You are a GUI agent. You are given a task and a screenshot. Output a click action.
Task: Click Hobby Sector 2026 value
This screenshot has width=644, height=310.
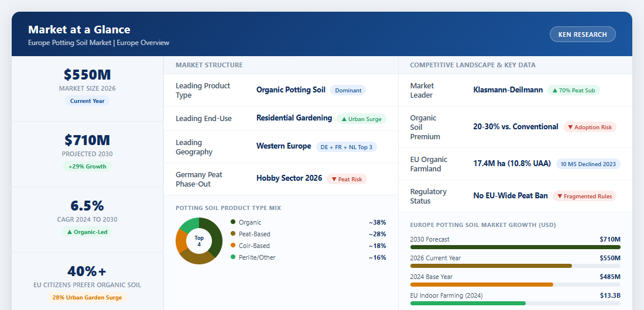tap(289, 178)
